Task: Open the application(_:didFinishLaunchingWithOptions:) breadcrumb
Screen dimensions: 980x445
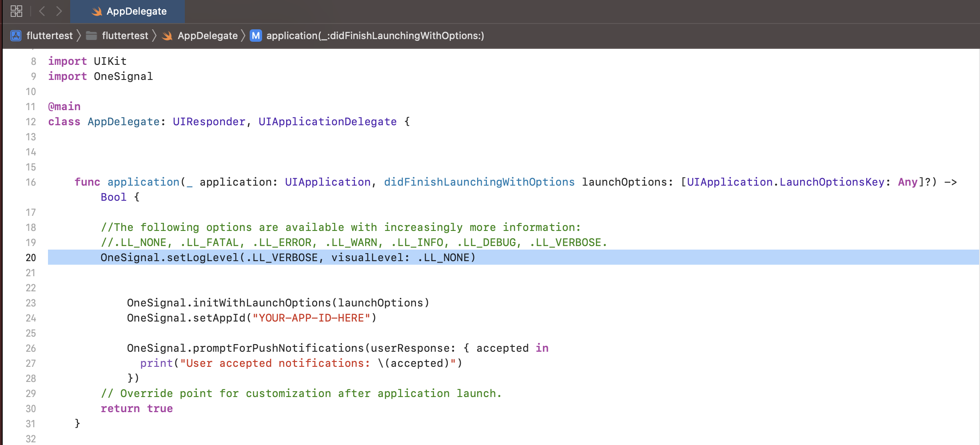Action: (x=375, y=36)
